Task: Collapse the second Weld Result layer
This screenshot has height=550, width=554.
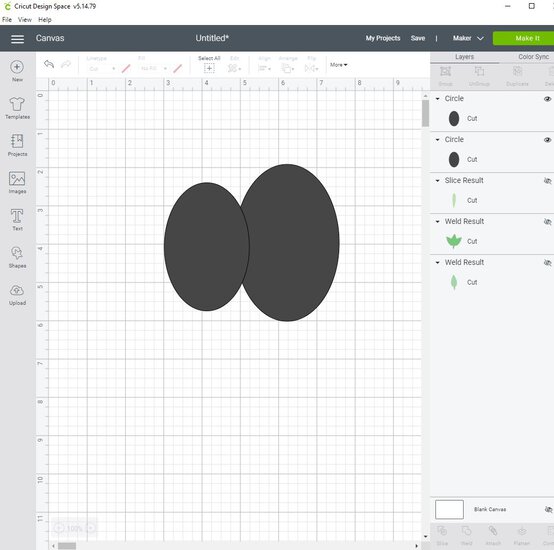Action: click(x=437, y=263)
